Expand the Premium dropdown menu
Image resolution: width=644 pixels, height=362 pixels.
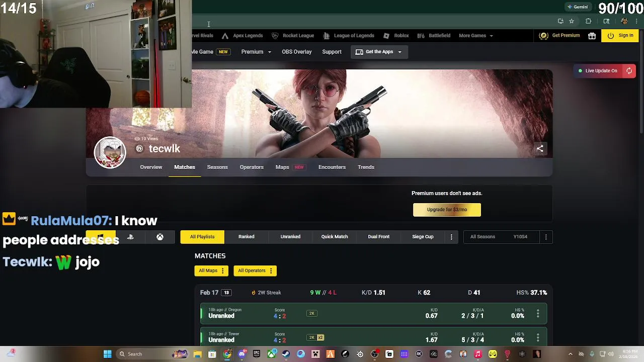click(256, 52)
